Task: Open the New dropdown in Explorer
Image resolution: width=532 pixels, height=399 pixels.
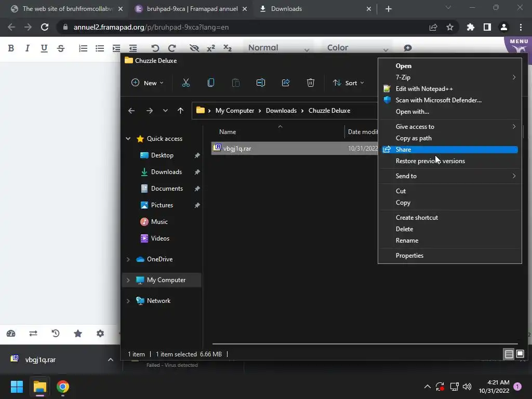Action: pyautogui.click(x=147, y=83)
